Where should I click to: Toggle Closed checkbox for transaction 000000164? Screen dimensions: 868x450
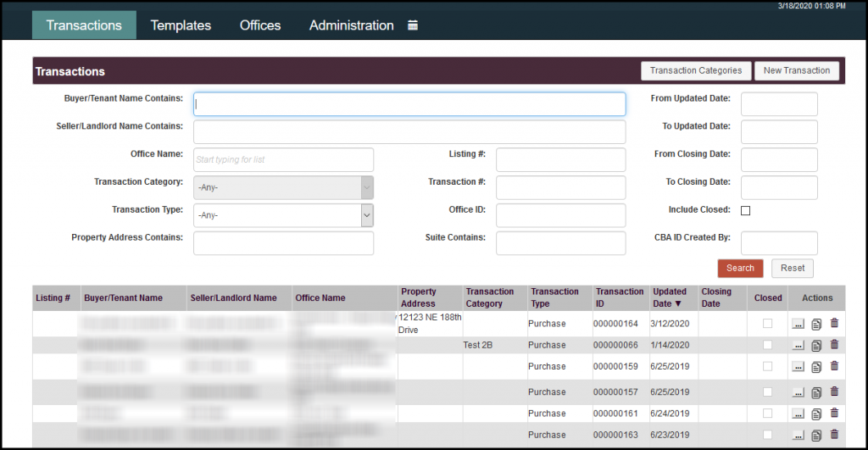point(767,323)
